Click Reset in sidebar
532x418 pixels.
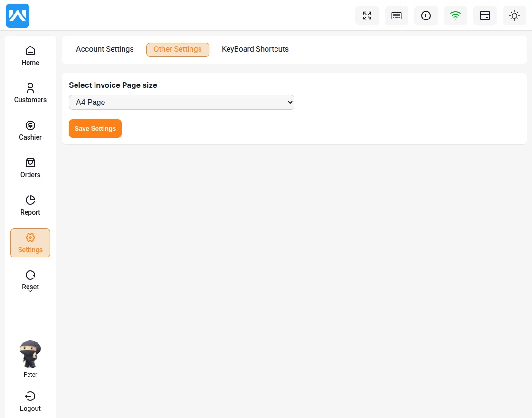(x=30, y=280)
